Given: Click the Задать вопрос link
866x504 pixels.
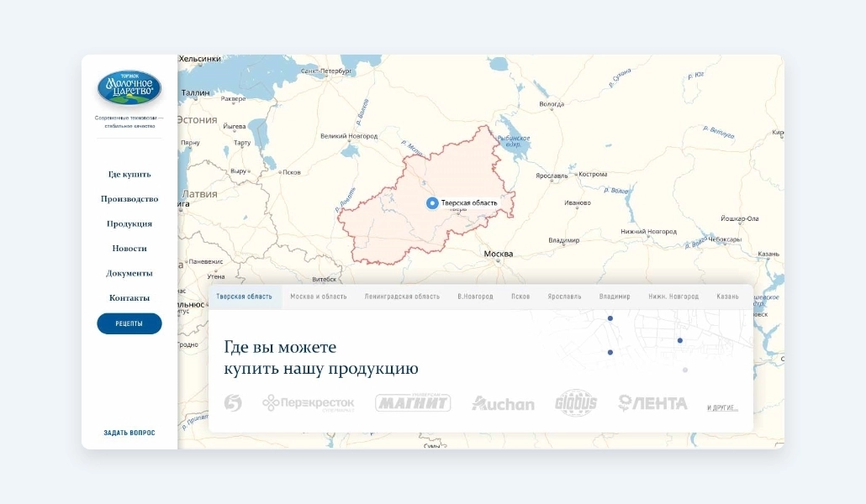Looking at the screenshot, I should point(129,433).
